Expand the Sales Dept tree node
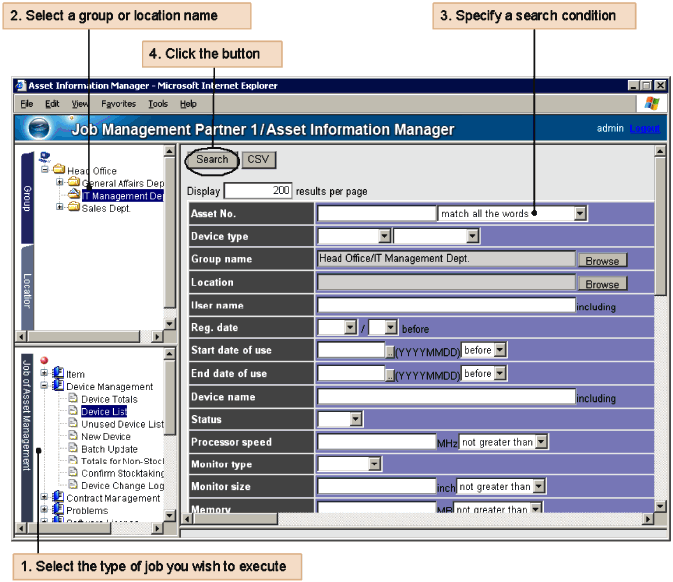This screenshot has width=673, height=582. (x=60, y=208)
